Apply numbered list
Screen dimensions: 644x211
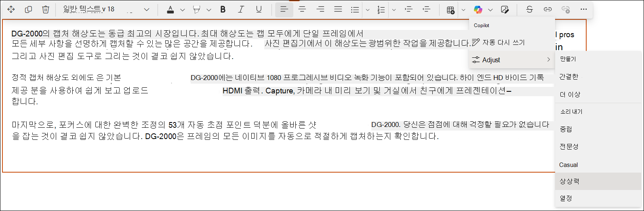tap(381, 10)
